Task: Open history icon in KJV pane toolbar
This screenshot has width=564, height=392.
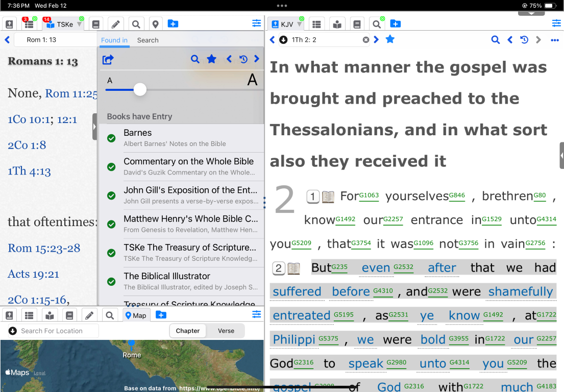Action: coord(524,40)
